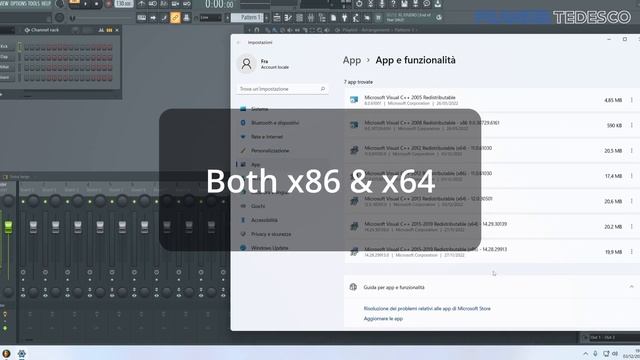Image resolution: width=640 pixels, height=360 pixels.
Task: Open the three-dot menu beside 20,5 MB
Action: point(631,151)
